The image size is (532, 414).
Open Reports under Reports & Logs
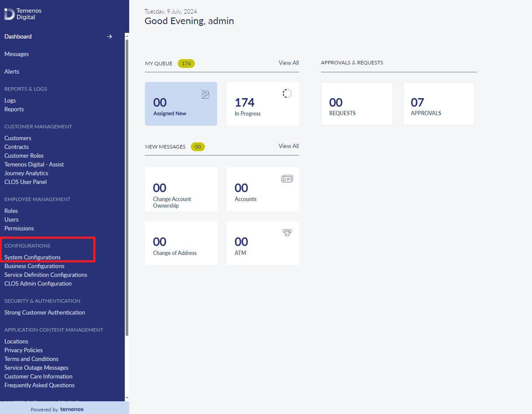pos(14,109)
